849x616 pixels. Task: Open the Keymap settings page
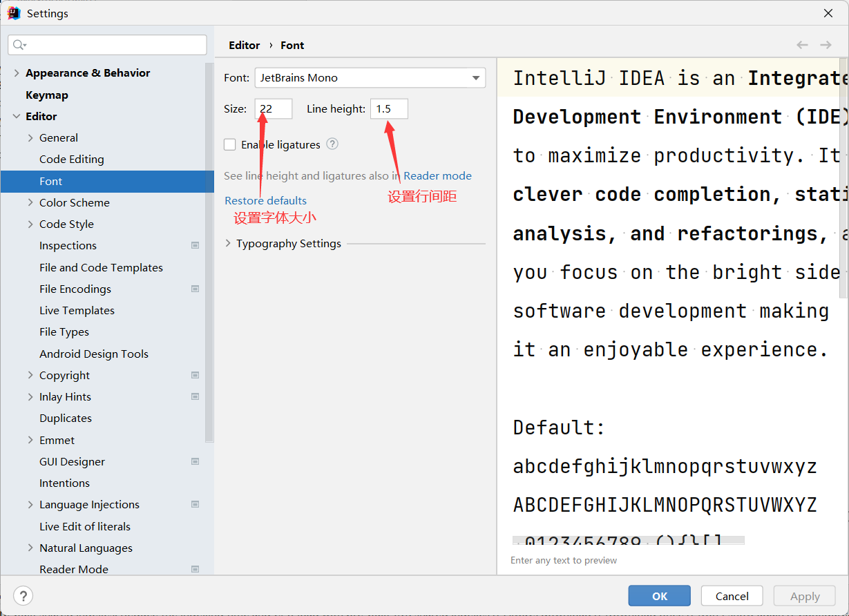click(47, 95)
